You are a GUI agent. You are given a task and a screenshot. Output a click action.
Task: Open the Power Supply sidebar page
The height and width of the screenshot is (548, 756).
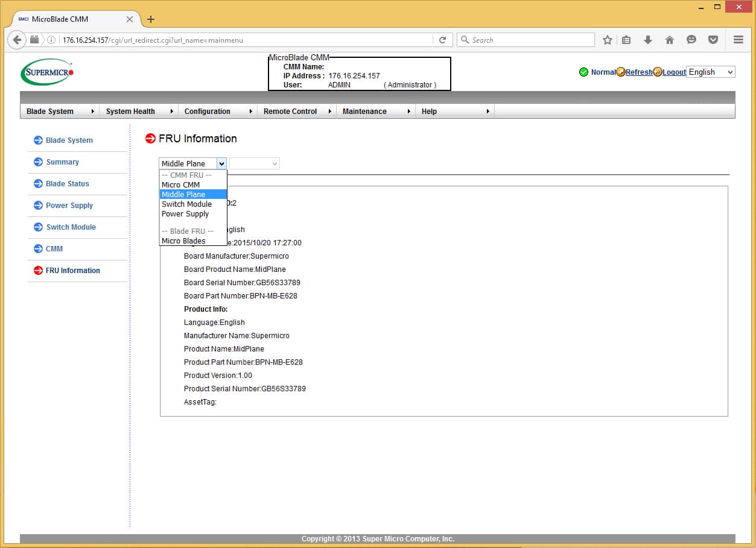point(69,206)
